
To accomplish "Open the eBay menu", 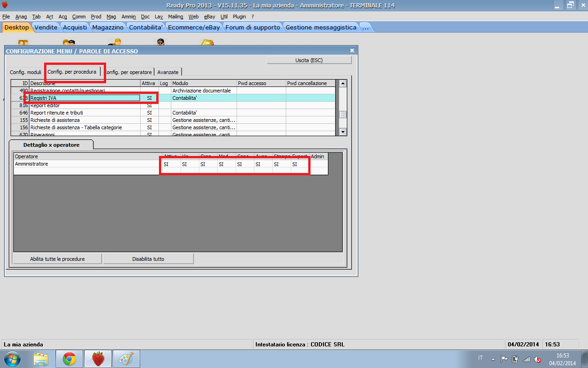I will point(209,17).
